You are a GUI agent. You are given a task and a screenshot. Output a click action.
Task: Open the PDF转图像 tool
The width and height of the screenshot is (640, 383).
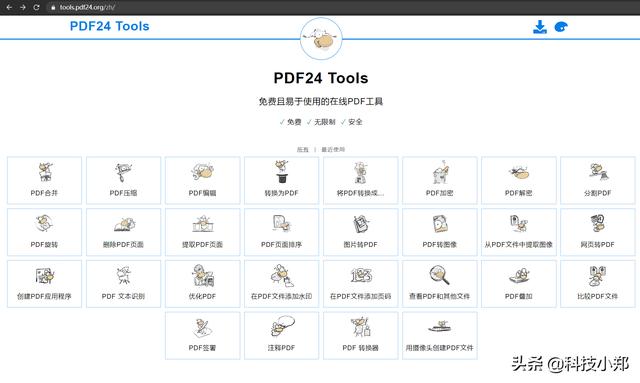tap(440, 232)
